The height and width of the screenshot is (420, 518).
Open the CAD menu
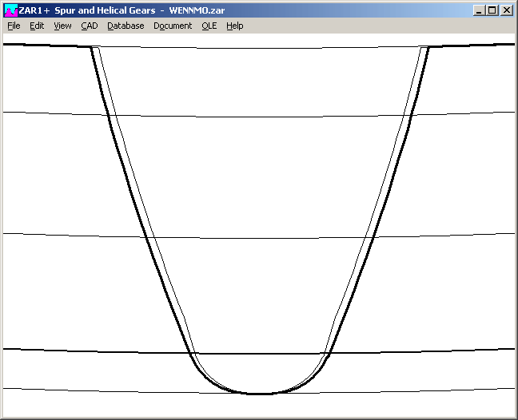(x=89, y=26)
